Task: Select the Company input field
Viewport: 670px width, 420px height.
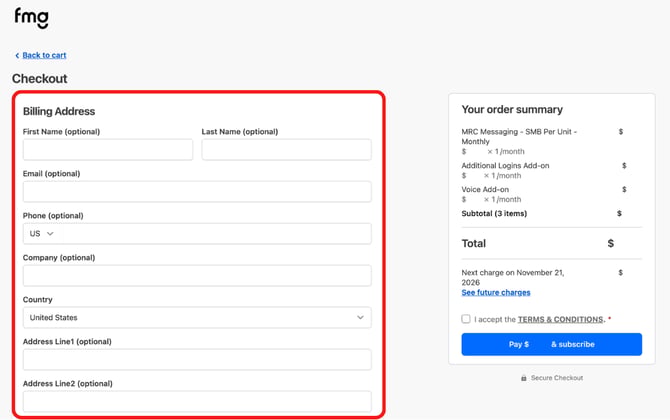Action: click(x=197, y=276)
